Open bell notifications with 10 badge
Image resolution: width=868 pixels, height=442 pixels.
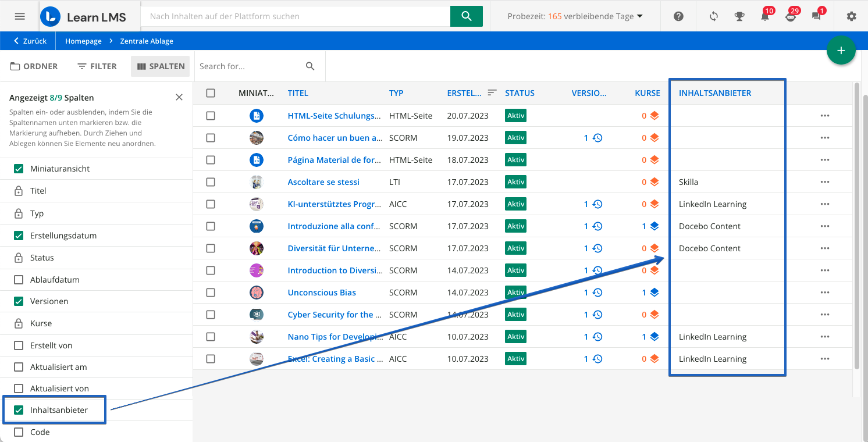coord(765,16)
